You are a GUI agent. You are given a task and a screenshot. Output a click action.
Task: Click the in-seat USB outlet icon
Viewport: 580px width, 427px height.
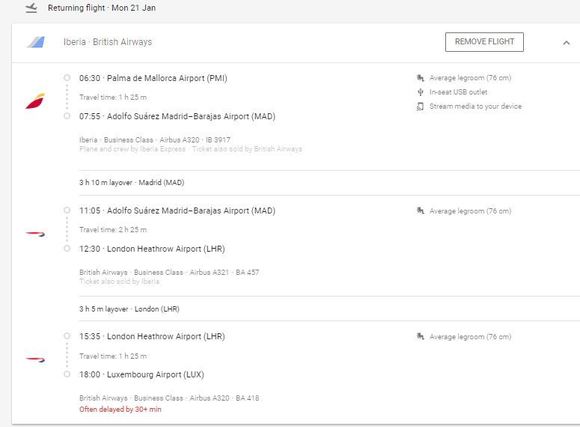click(420, 92)
